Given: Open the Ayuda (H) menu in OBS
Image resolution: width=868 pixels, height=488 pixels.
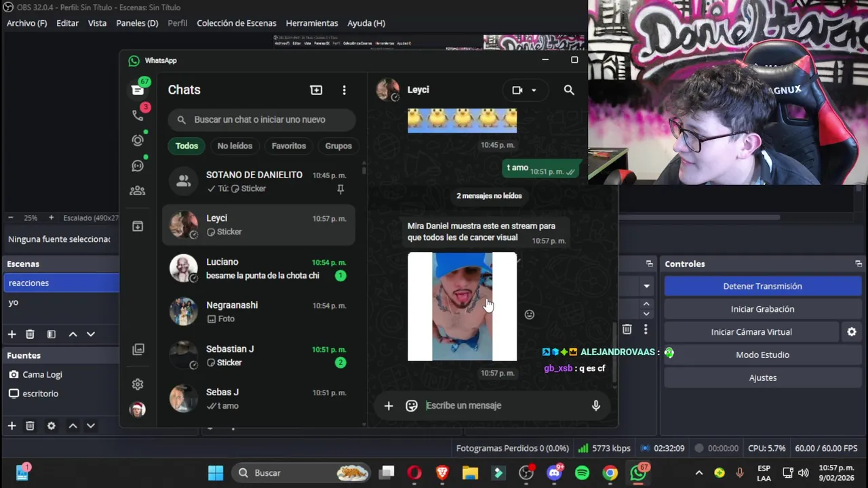Looking at the screenshot, I should click(366, 23).
